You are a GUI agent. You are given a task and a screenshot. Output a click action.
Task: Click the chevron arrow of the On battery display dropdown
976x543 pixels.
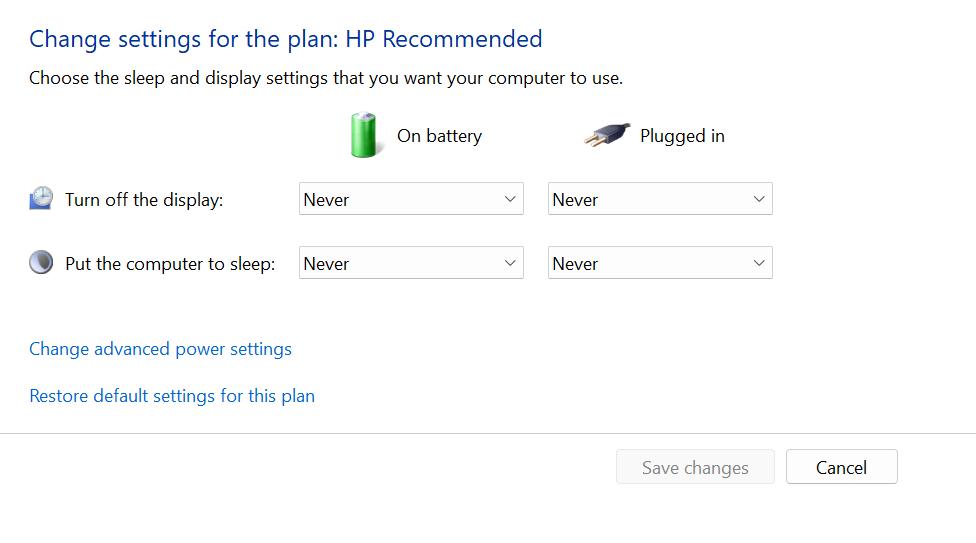pyautogui.click(x=510, y=199)
